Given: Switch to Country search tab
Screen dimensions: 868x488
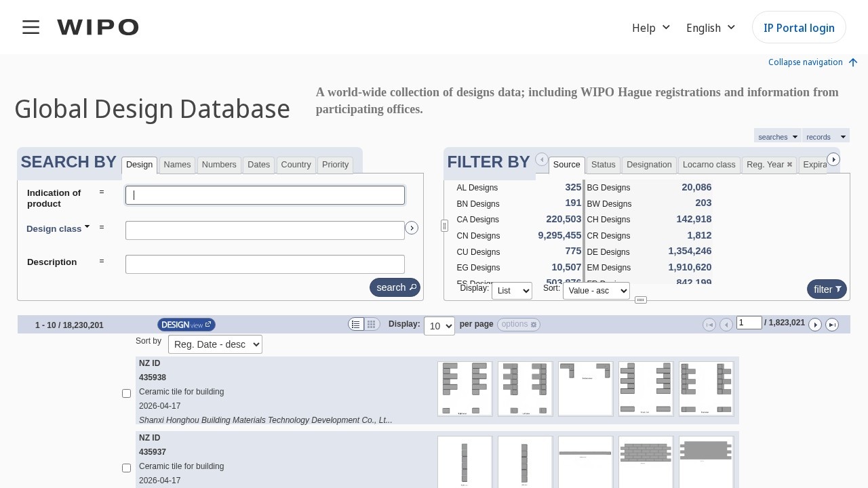Looking at the screenshot, I should tap(296, 165).
